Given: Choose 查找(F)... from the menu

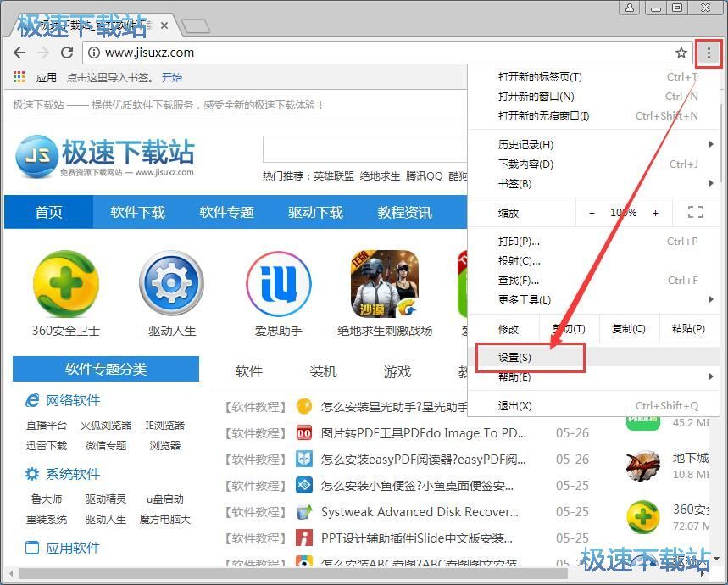Looking at the screenshot, I should pyautogui.click(x=593, y=281).
